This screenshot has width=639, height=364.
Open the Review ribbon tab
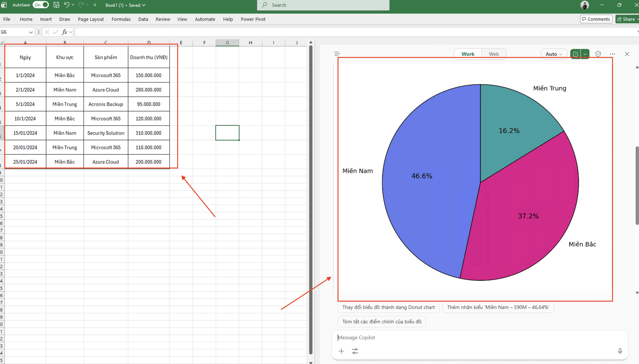click(163, 19)
